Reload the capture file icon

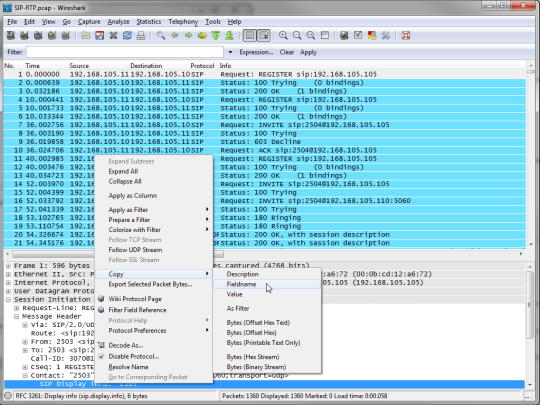[127, 35]
